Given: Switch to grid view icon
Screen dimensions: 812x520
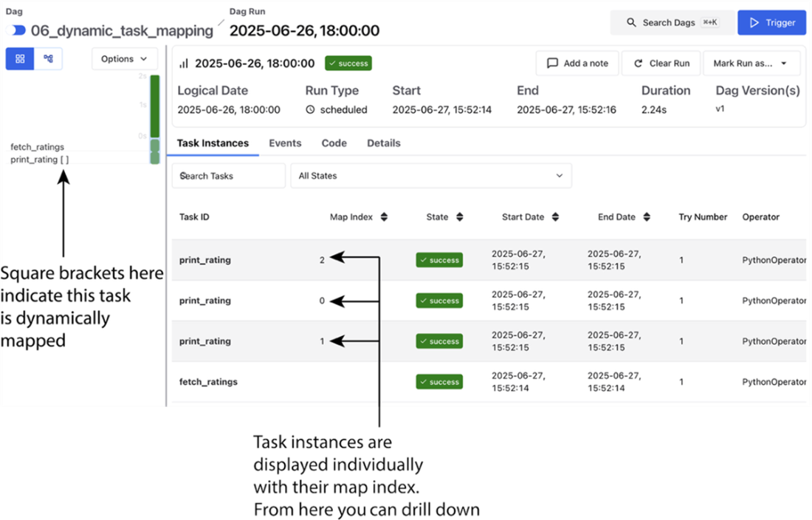Looking at the screenshot, I should pos(20,58).
